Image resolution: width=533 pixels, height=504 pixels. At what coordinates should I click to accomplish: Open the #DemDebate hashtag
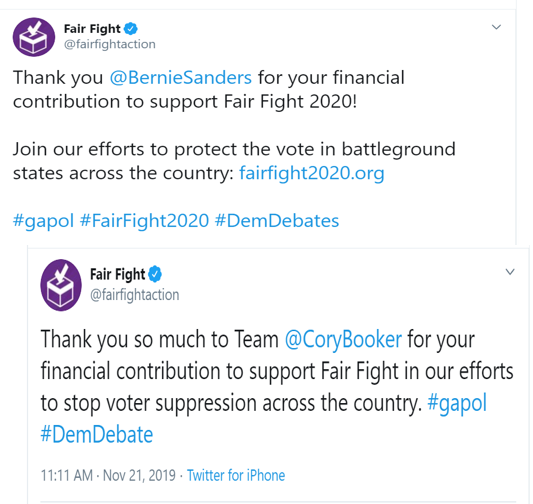[97, 434]
